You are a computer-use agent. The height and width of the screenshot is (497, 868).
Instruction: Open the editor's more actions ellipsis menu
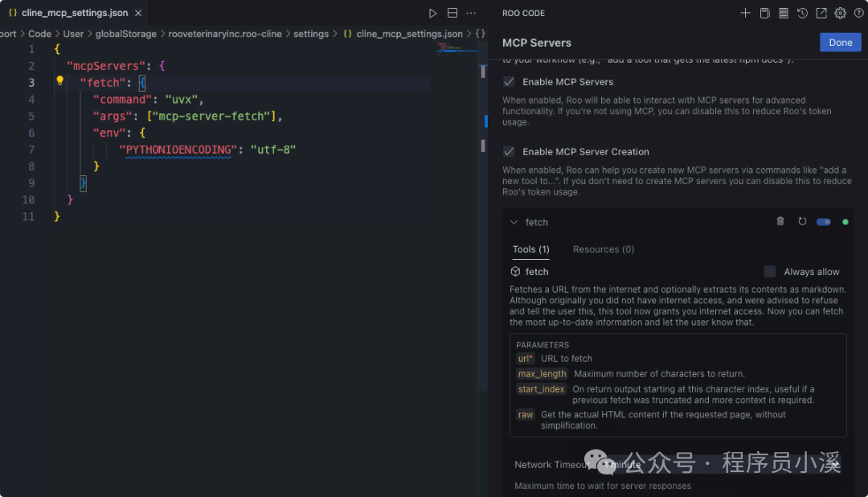471,14
